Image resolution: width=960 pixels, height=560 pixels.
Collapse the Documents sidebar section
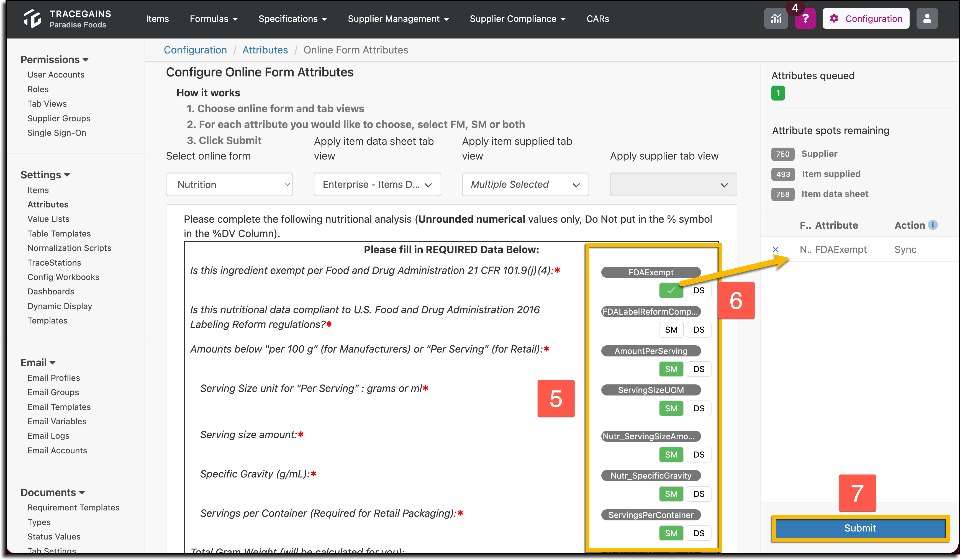tap(53, 492)
